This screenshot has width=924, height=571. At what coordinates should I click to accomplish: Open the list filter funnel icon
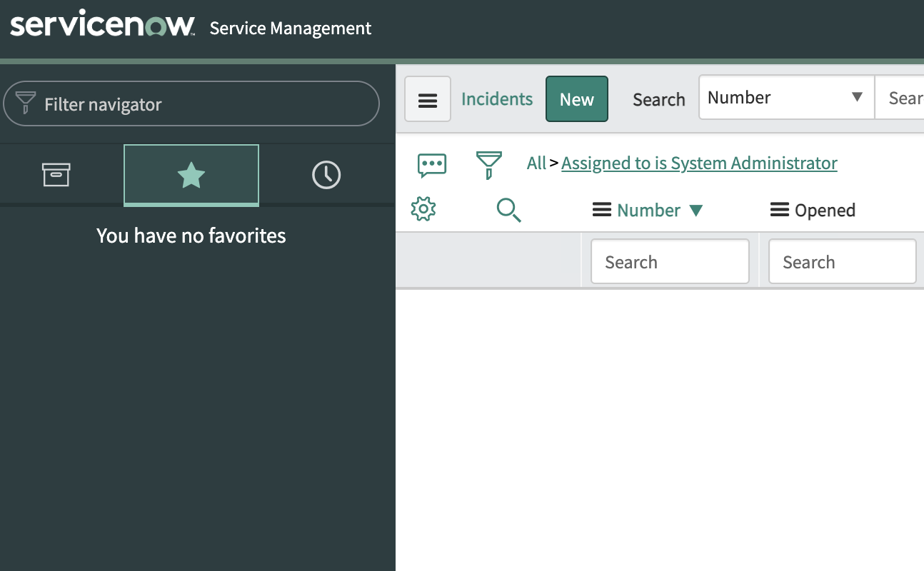click(490, 163)
